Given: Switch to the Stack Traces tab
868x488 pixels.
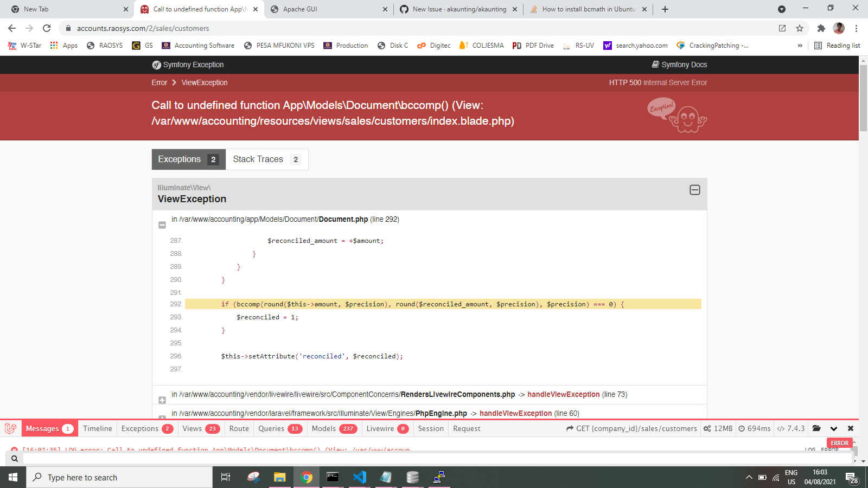Looking at the screenshot, I should pos(258,159).
